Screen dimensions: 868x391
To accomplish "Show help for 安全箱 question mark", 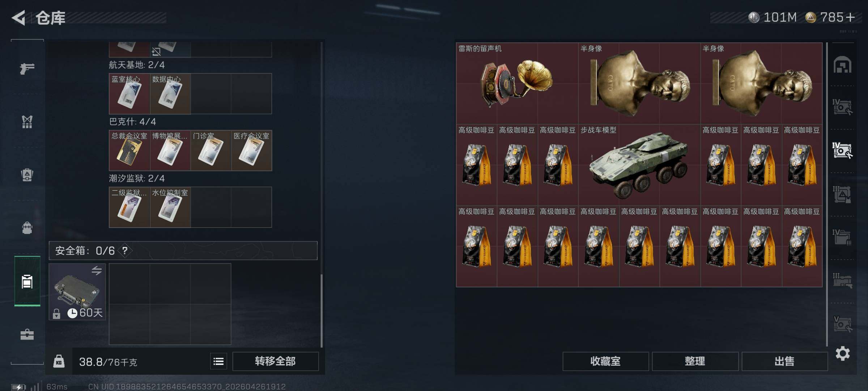I will [x=125, y=251].
